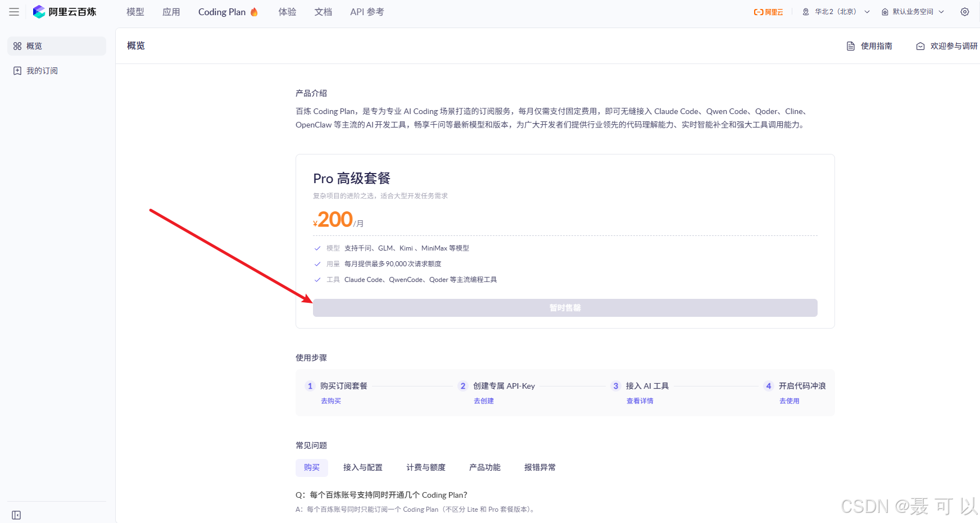Select 概览 in the sidebar

[57, 46]
